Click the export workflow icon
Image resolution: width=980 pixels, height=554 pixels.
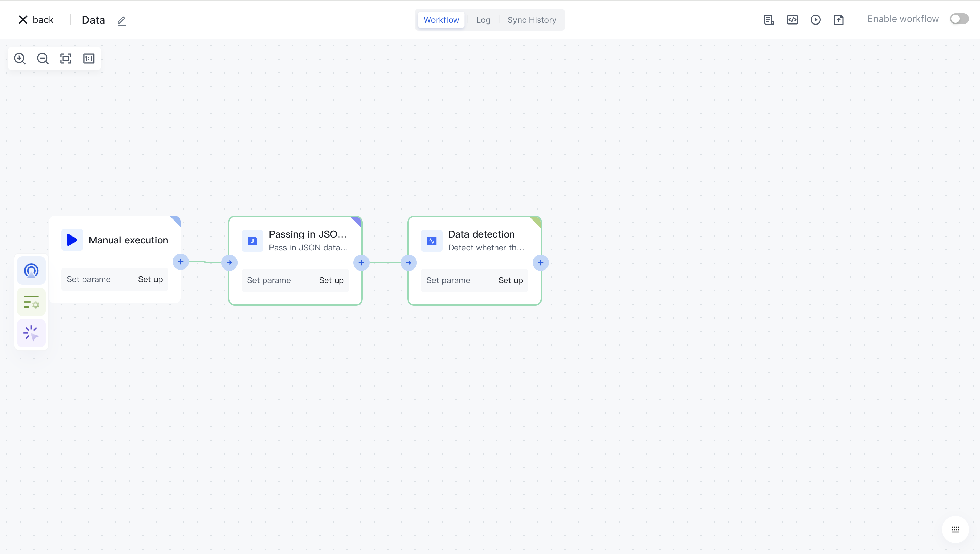coord(838,20)
